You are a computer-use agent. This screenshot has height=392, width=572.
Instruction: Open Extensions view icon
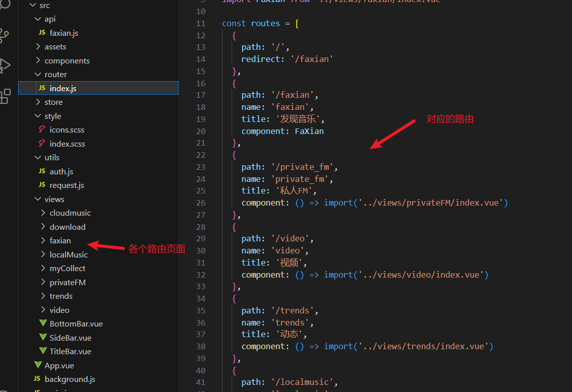(5, 97)
